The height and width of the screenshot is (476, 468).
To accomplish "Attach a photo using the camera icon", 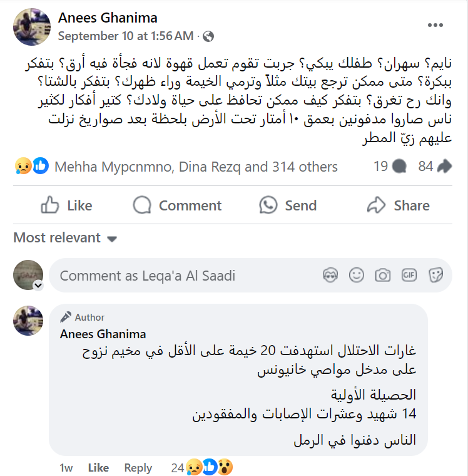I will tap(382, 275).
